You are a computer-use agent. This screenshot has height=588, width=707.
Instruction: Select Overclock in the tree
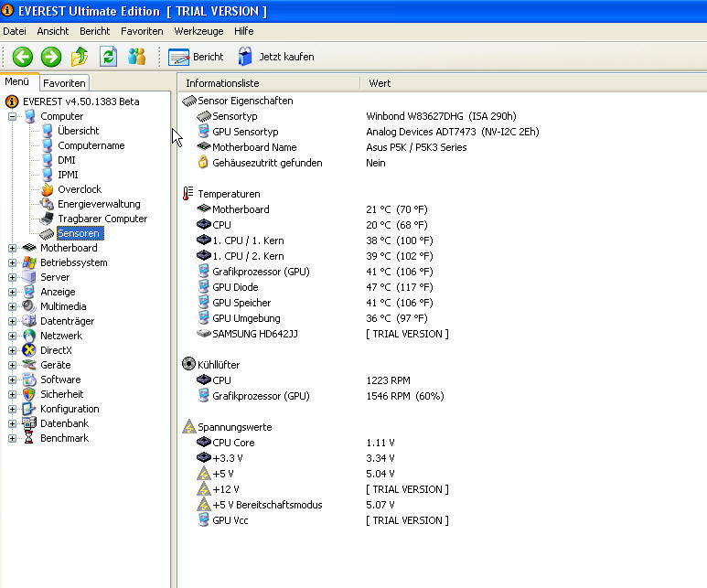coord(80,189)
